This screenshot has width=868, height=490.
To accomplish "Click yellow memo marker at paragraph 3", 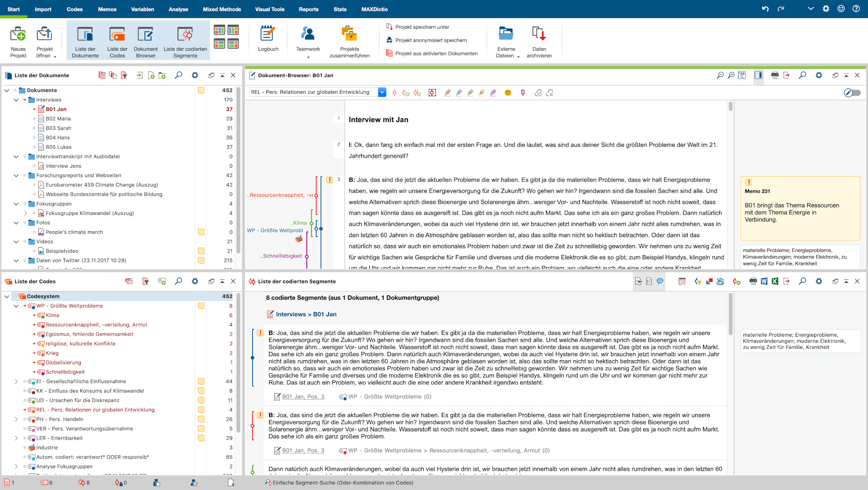I will pos(329,179).
